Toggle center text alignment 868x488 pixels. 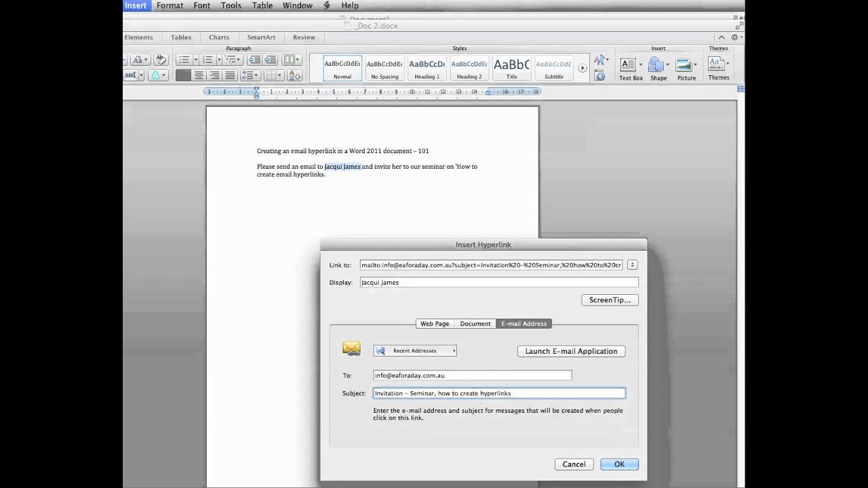click(x=199, y=75)
